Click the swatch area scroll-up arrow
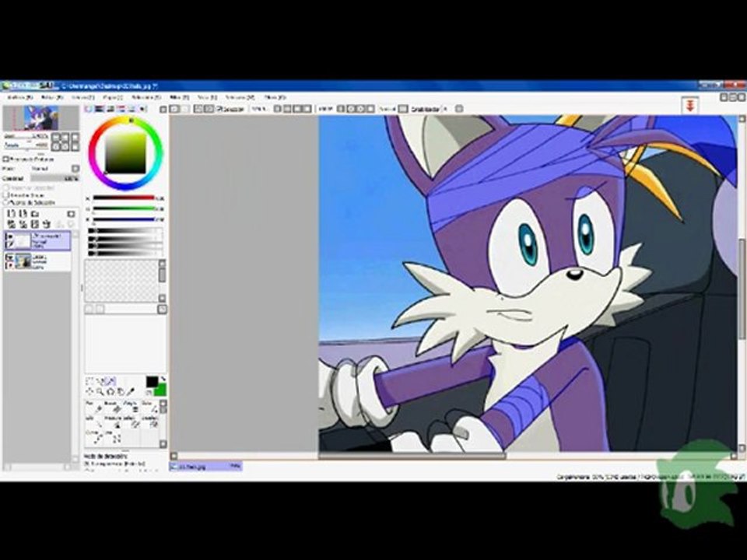This screenshot has height=560, width=747. 162,263
